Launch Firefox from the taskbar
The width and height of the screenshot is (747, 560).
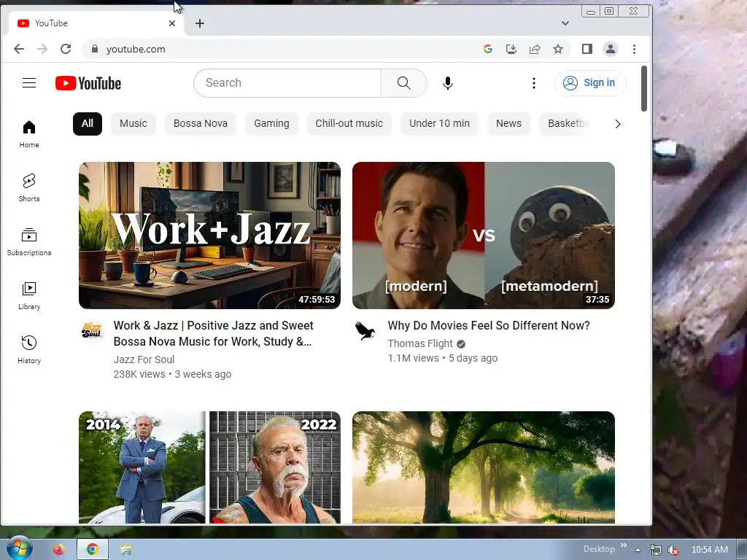click(58, 550)
